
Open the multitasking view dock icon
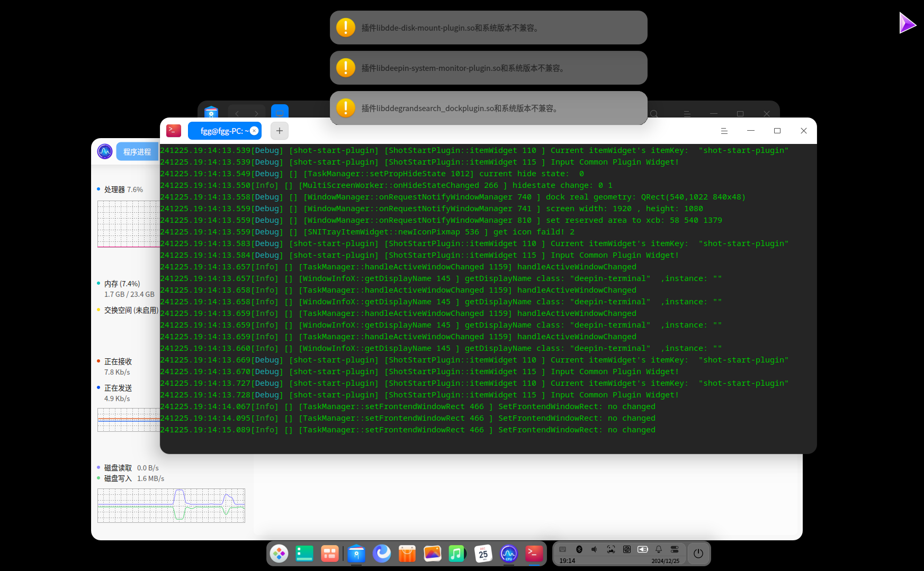tap(330, 554)
